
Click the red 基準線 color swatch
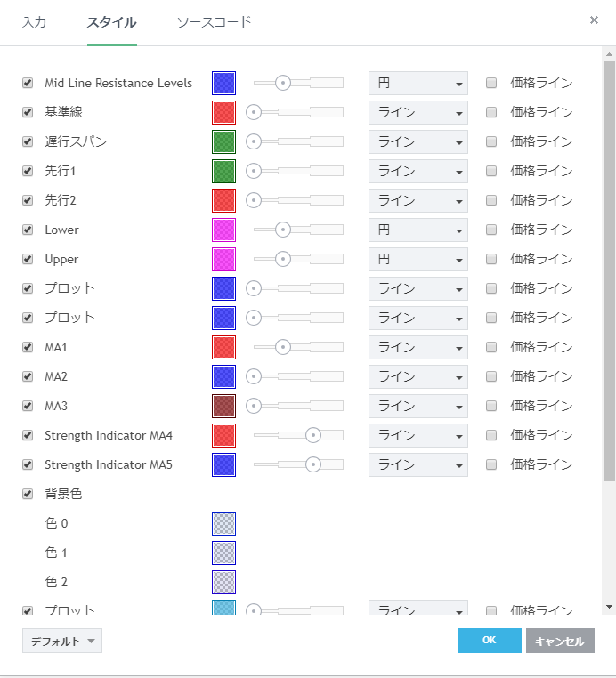point(223,112)
